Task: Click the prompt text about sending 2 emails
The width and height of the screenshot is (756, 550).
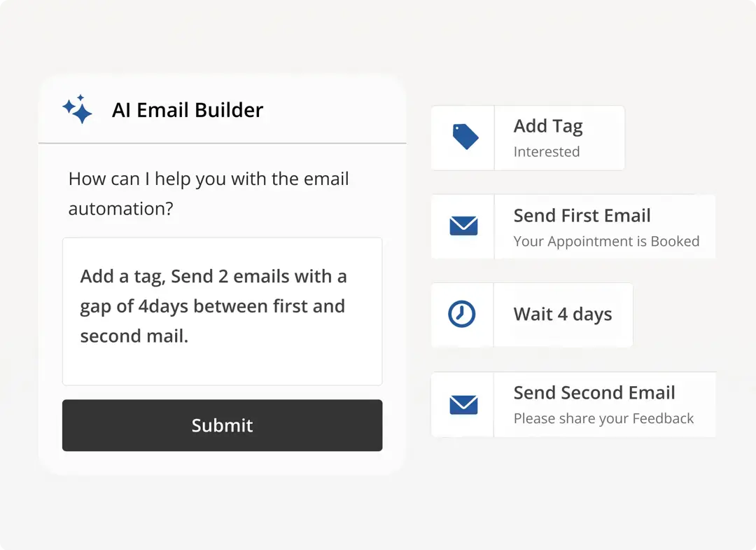Action: click(x=213, y=306)
